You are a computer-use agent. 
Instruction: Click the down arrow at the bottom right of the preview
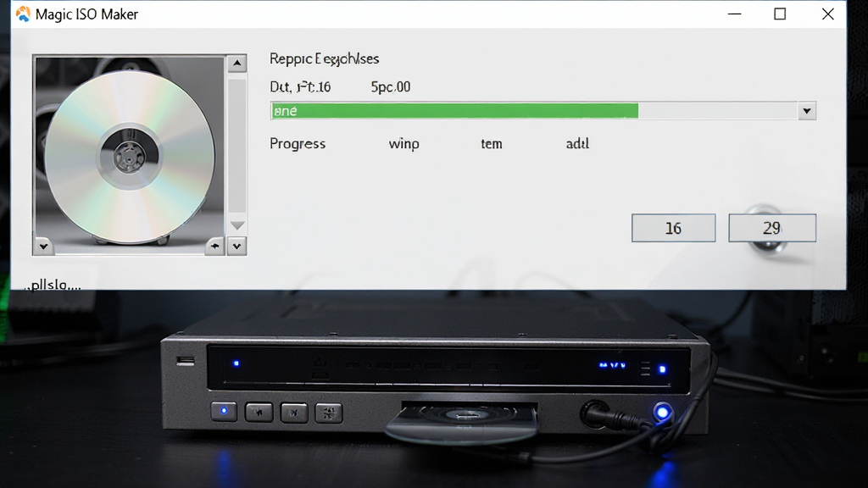click(x=237, y=247)
